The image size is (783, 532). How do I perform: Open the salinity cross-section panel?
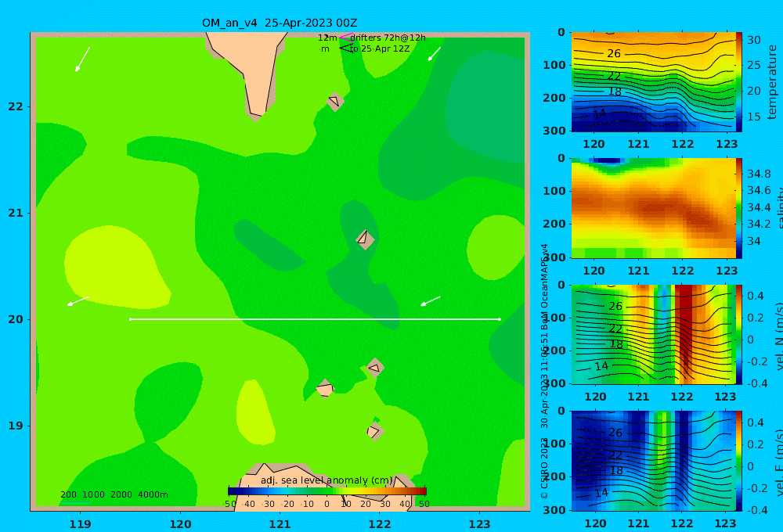(x=654, y=208)
